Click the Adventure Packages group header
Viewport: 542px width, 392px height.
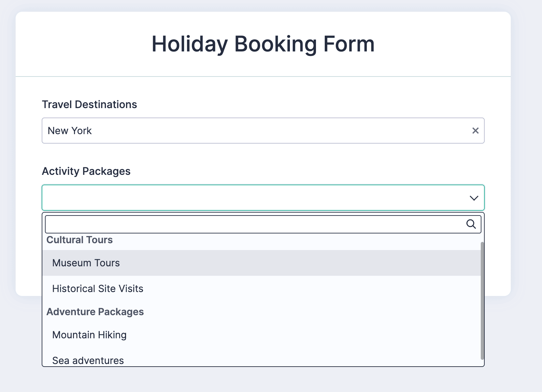click(x=95, y=312)
